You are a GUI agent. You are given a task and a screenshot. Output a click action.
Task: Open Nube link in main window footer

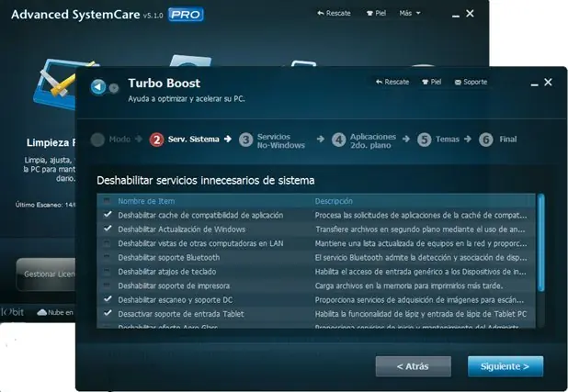pos(56,312)
